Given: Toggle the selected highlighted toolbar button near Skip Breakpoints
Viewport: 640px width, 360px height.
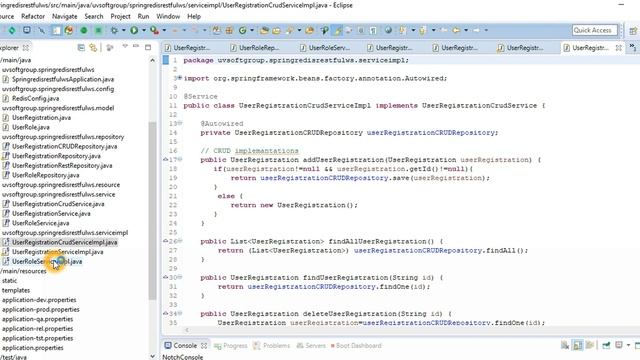Looking at the screenshot, I should (x=56, y=30).
